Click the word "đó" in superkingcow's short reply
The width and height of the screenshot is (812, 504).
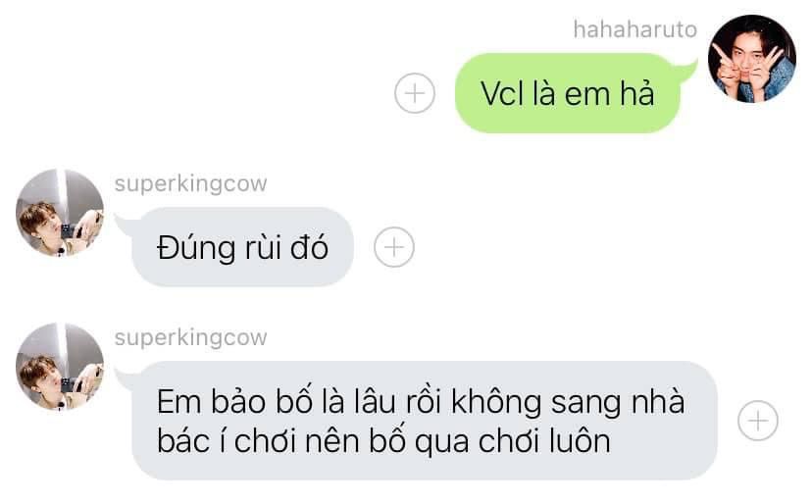[309, 247]
